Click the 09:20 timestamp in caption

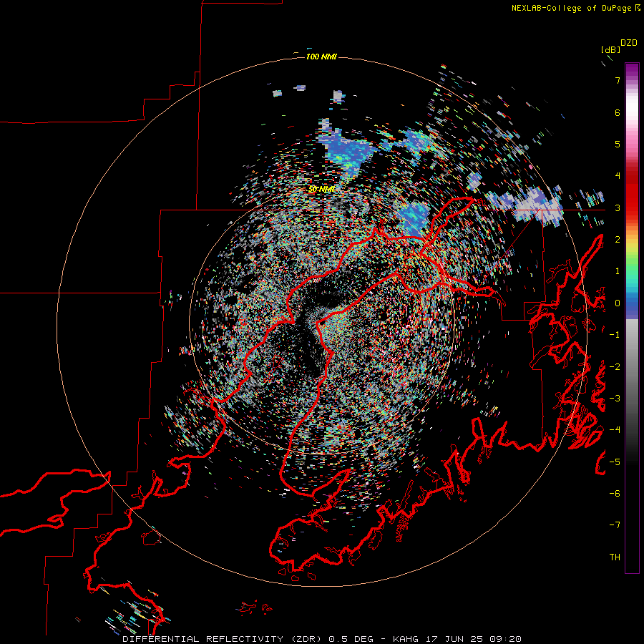[505, 639]
